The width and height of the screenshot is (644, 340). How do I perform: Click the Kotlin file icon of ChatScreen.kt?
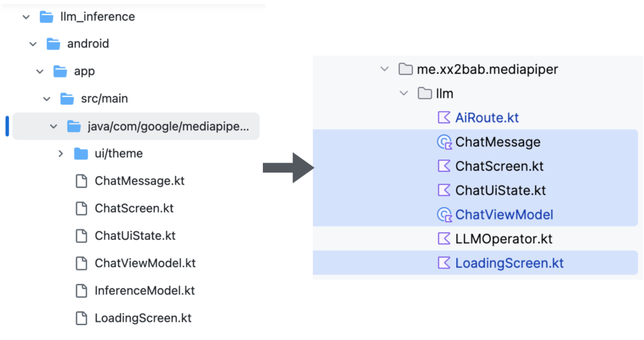(x=444, y=166)
